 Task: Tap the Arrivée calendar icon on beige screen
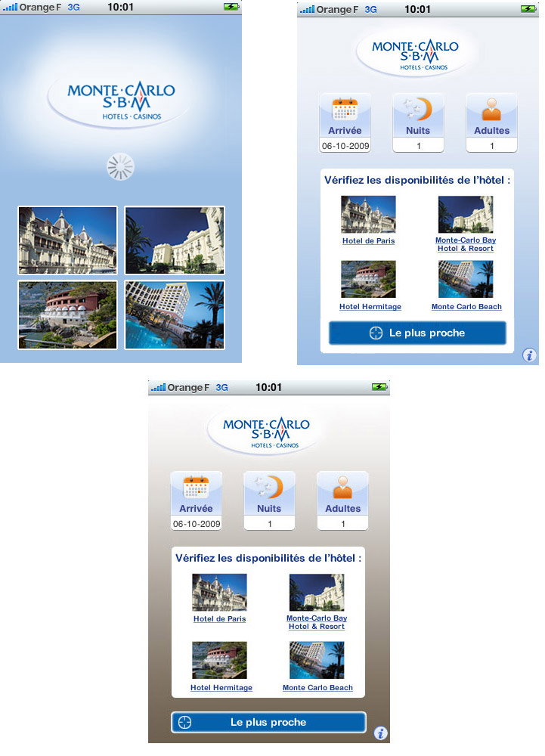point(196,488)
